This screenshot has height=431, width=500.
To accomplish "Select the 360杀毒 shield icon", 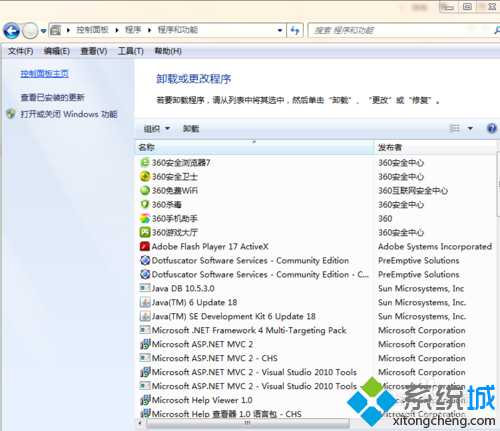I will click(145, 204).
